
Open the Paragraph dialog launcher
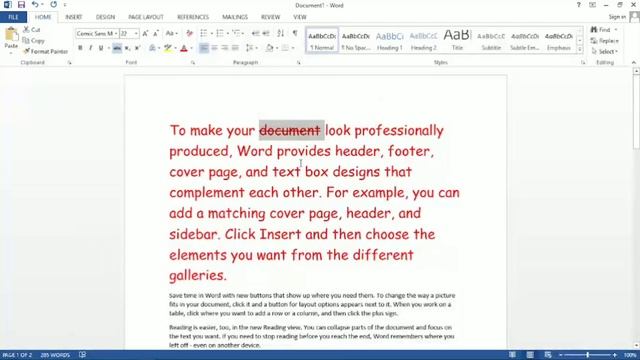click(x=299, y=63)
